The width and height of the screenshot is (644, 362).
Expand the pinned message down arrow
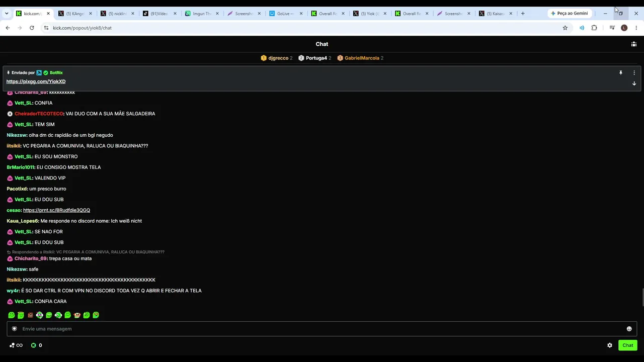point(634,83)
